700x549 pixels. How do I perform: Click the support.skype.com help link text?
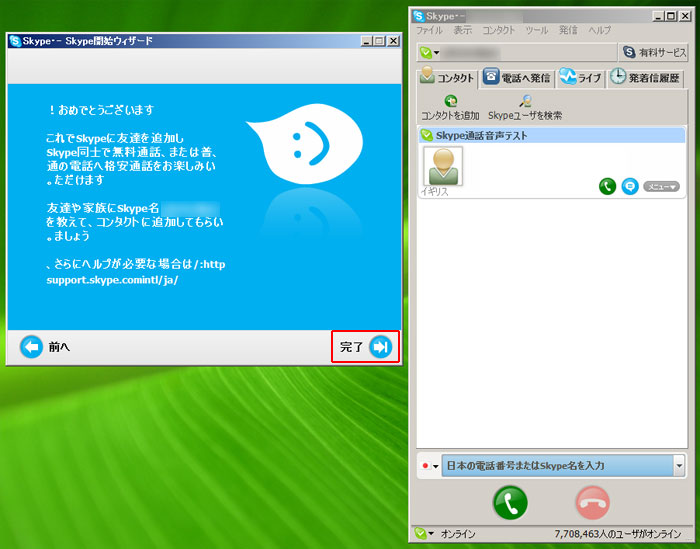pyautogui.click(x=112, y=280)
